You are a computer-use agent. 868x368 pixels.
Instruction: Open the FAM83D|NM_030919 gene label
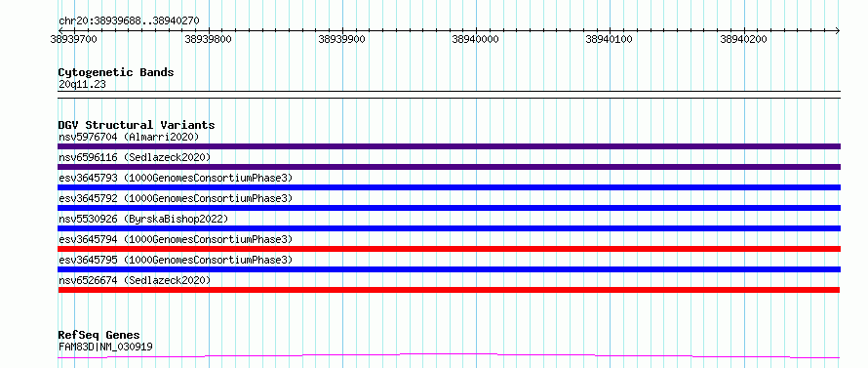(105, 347)
